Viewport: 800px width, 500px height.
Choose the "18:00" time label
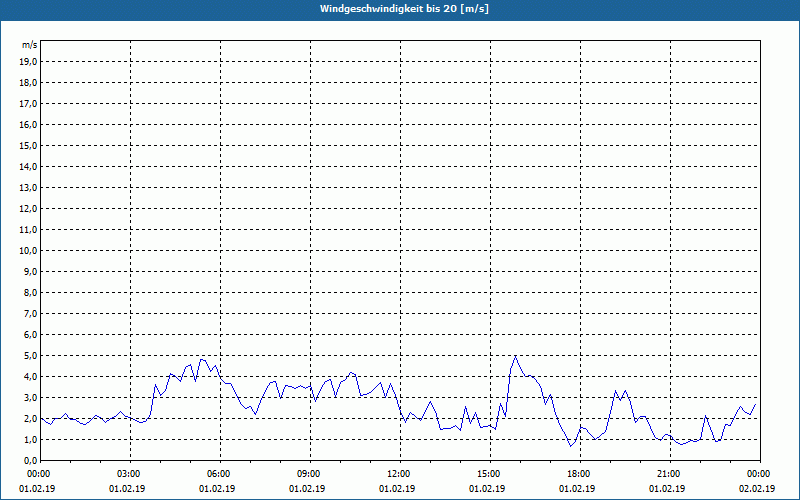click(580, 474)
